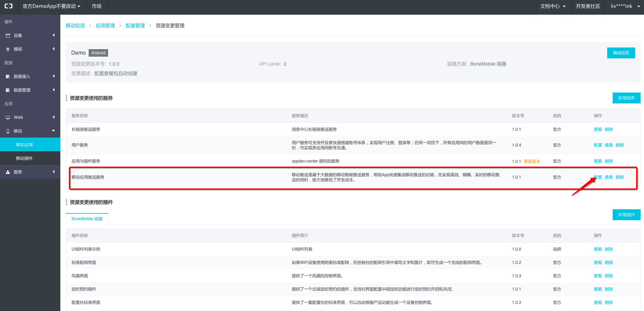
Task: Click the 用户服务 service name
Action: 80,145
